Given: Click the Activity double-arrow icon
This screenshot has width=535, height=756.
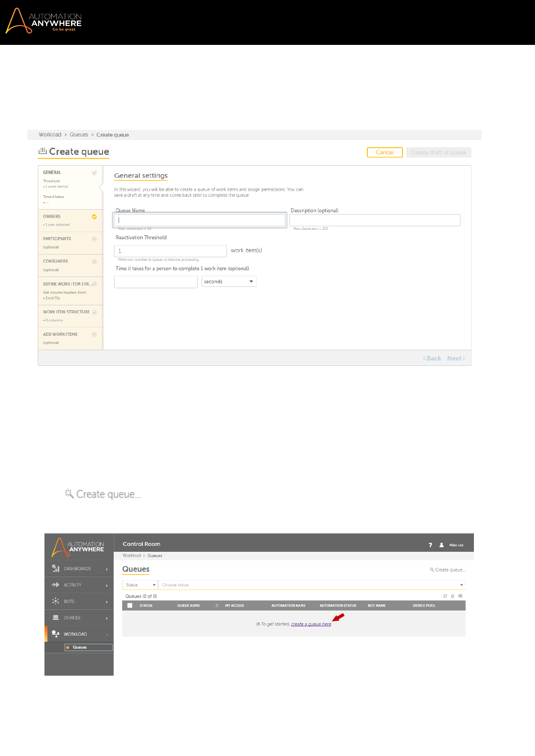Looking at the screenshot, I should pyautogui.click(x=56, y=585).
